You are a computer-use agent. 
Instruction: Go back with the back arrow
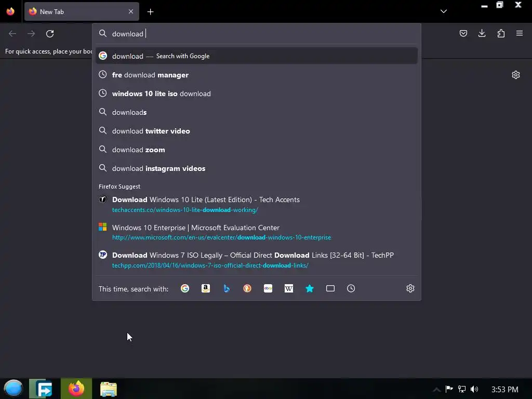click(x=12, y=34)
